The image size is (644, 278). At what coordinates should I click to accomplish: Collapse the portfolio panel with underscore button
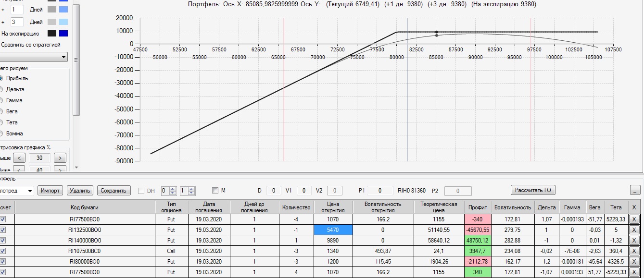pyautogui.click(x=635, y=191)
